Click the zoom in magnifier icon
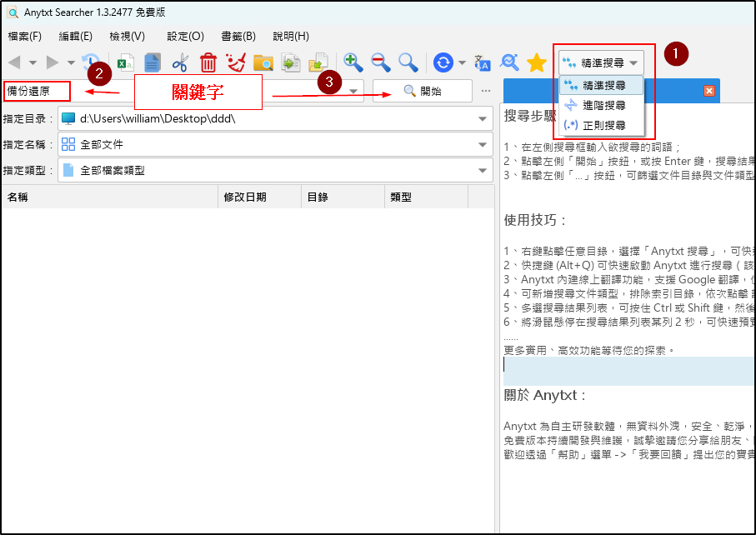This screenshot has height=535, width=756. coord(353,62)
